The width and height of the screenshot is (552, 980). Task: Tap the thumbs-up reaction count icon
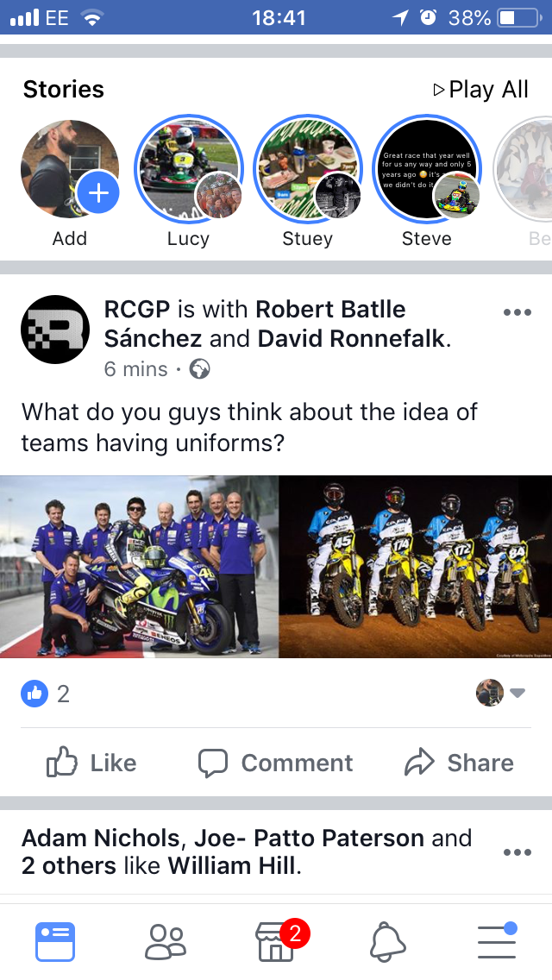coord(34,693)
